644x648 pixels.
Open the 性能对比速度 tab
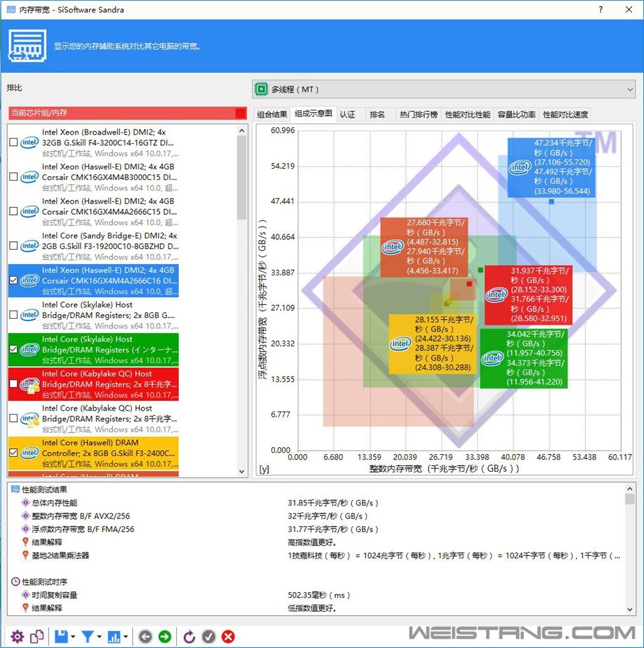pos(565,114)
